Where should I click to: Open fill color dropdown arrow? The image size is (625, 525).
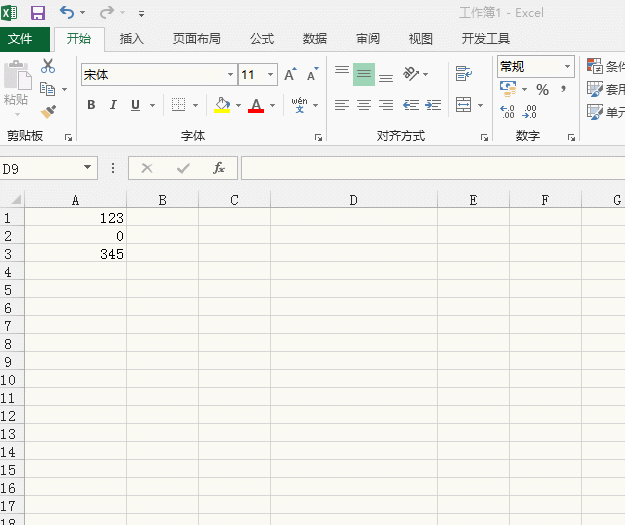(x=238, y=105)
